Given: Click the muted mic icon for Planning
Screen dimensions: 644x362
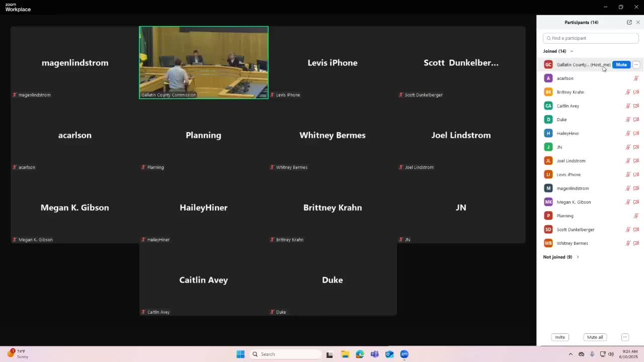Looking at the screenshot, I should click(x=636, y=216).
